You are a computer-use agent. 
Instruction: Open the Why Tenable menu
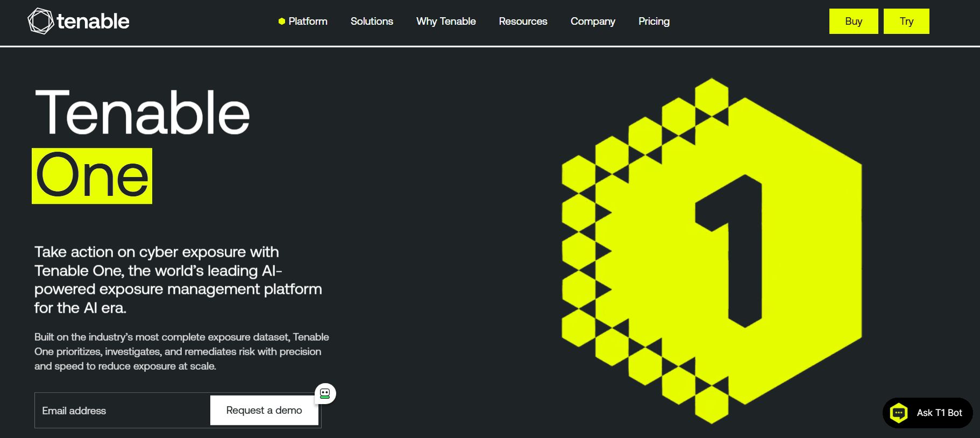click(x=446, y=22)
